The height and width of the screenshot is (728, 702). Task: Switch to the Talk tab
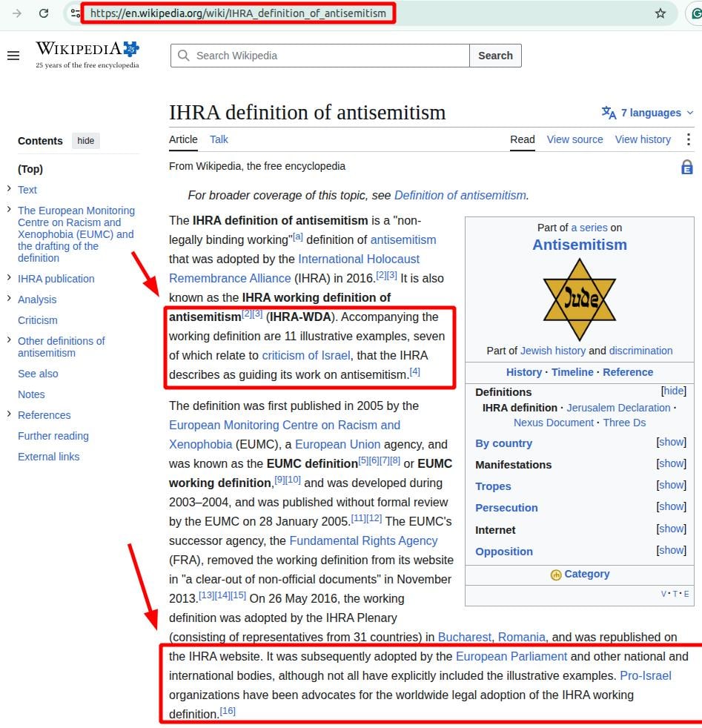(219, 139)
